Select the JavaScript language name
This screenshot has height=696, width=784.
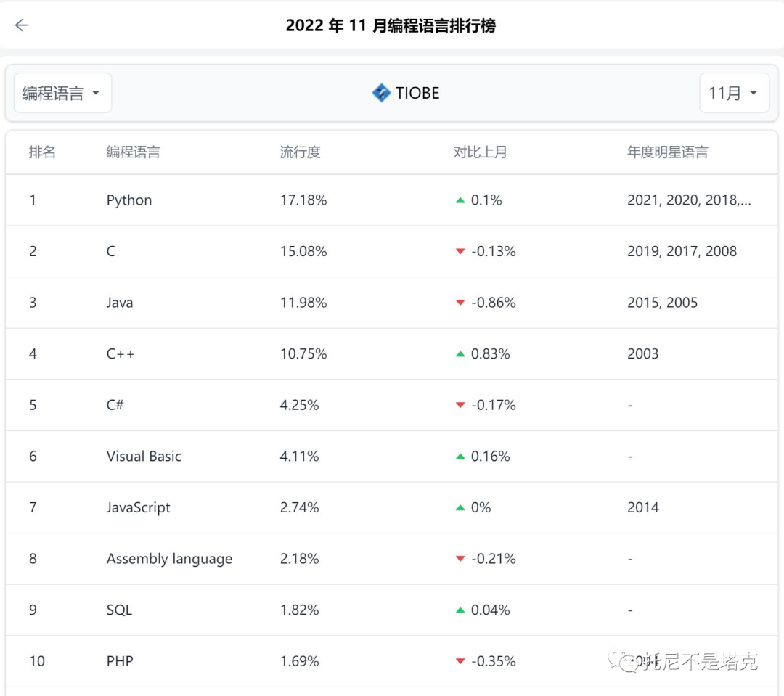tap(138, 508)
